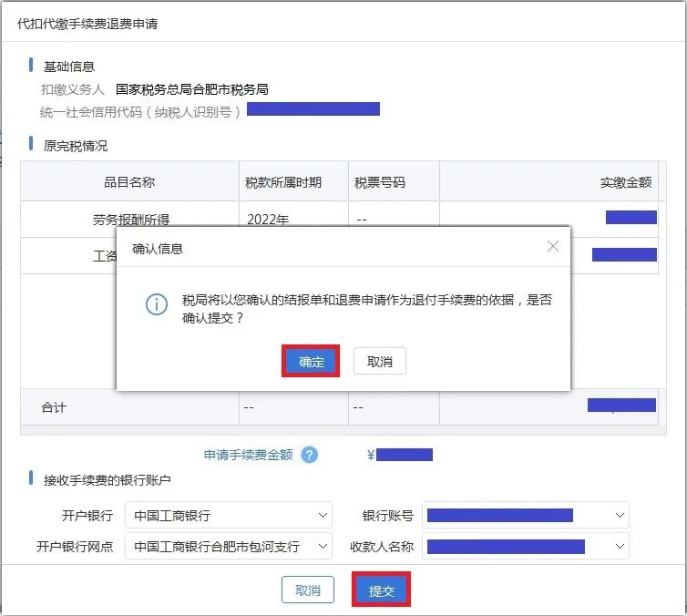
Task: Click the 提交 button at the bottom
Action: coord(381,590)
